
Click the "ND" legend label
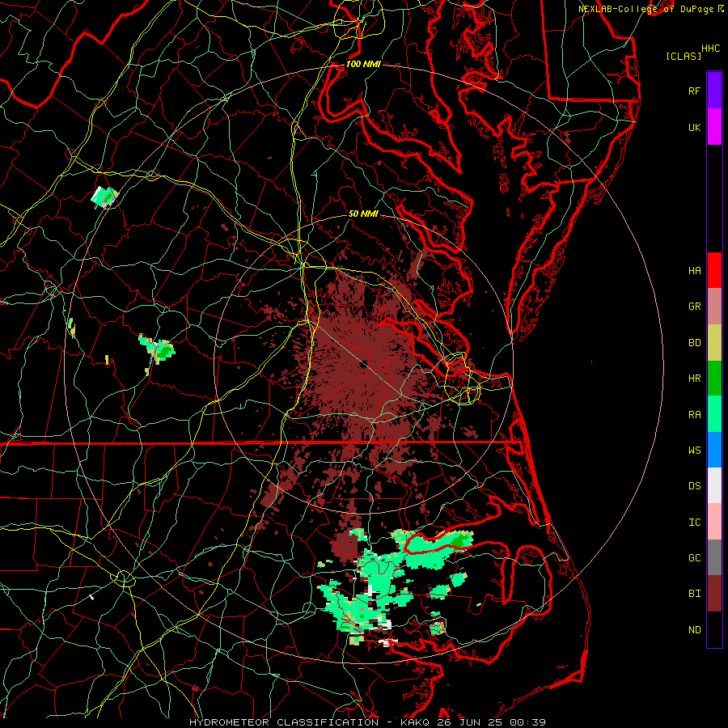(x=694, y=629)
